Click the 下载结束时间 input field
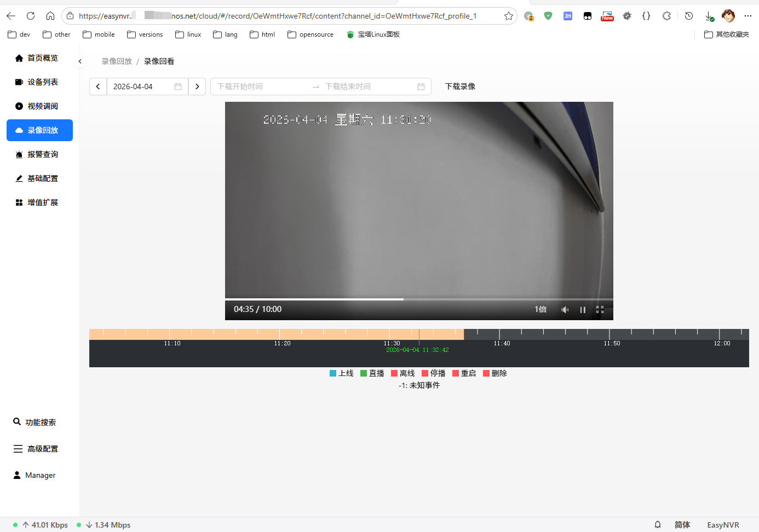The height and width of the screenshot is (532, 759). pyautogui.click(x=368, y=86)
